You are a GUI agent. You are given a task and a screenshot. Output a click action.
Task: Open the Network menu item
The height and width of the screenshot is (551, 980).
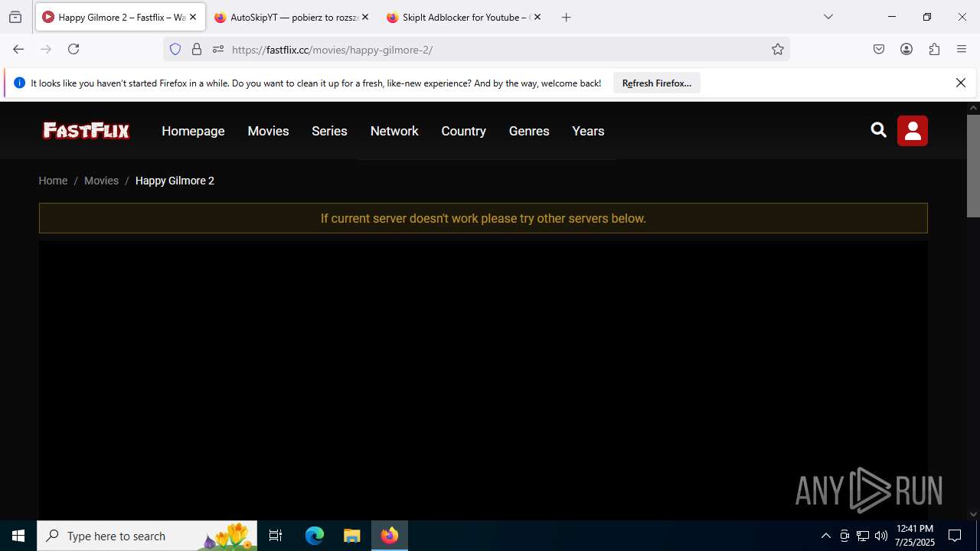tap(394, 131)
